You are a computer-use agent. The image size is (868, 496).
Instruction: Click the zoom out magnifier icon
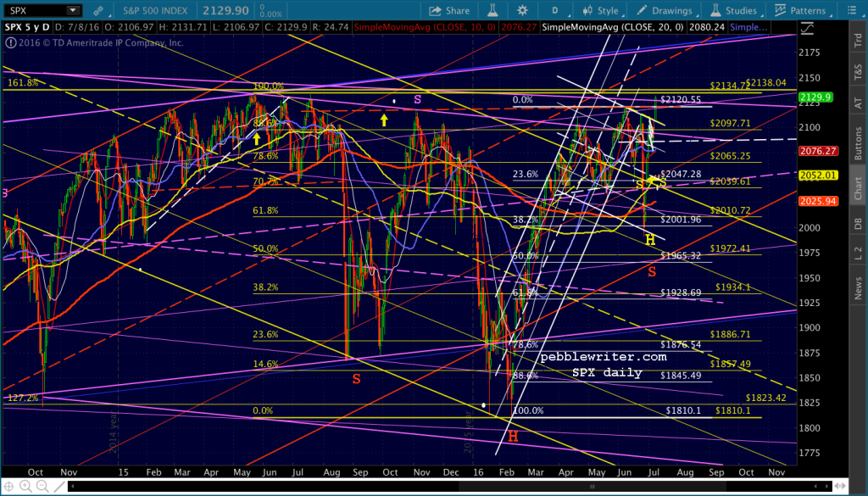click(x=42, y=486)
